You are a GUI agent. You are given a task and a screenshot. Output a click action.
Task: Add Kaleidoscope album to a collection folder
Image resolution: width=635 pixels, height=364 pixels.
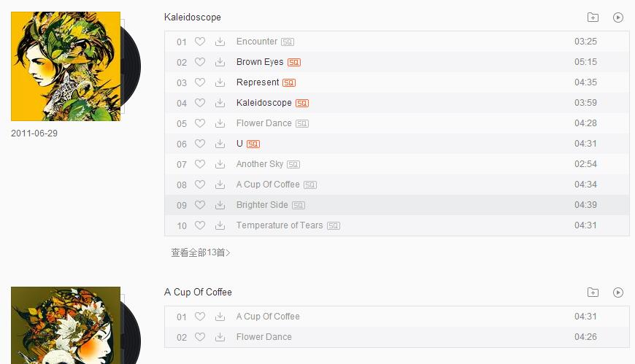tap(593, 18)
